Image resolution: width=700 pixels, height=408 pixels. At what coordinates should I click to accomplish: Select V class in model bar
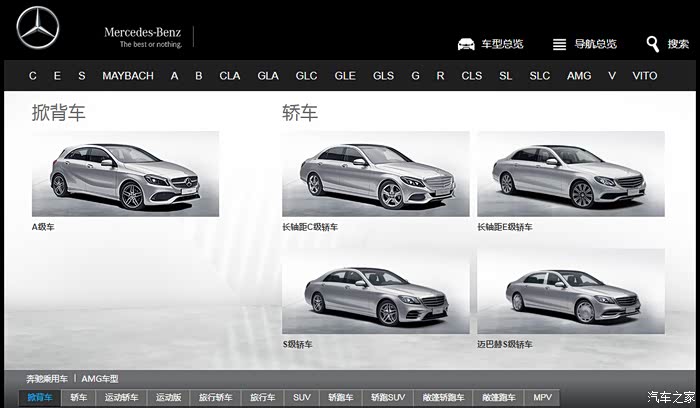(612, 76)
